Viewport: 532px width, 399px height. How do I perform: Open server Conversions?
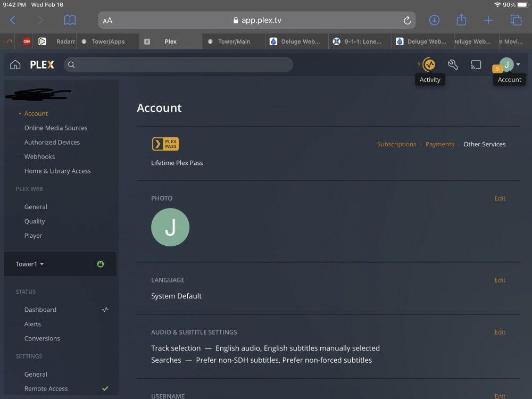(42, 338)
